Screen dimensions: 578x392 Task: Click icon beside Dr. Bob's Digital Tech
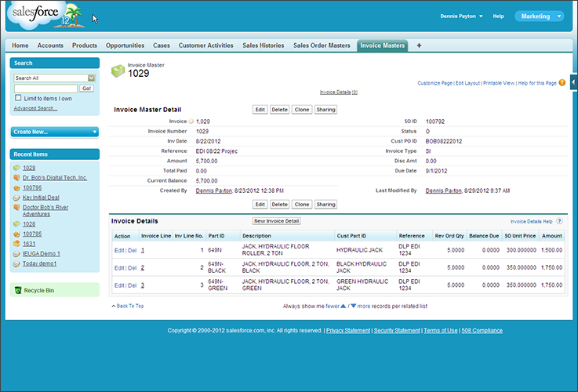click(16, 178)
